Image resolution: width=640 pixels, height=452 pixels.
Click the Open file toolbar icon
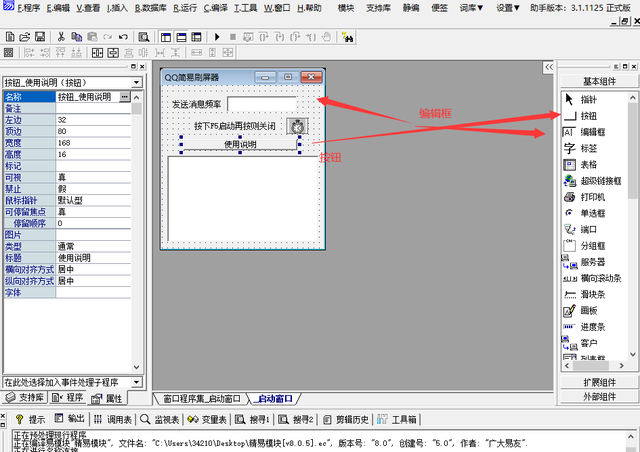click(24, 37)
